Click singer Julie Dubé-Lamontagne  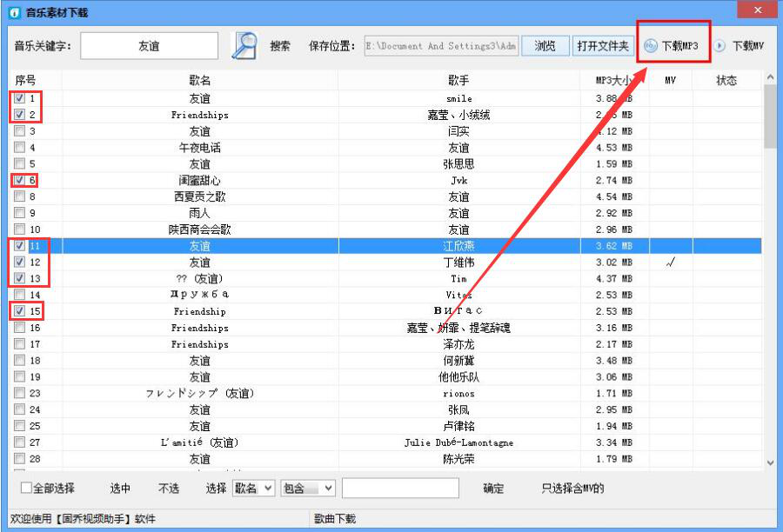(x=458, y=442)
